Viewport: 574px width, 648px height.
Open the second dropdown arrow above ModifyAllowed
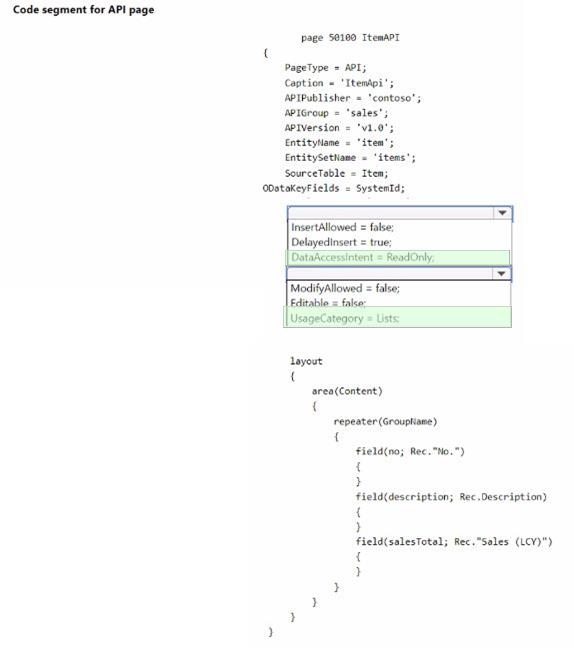[x=502, y=274]
